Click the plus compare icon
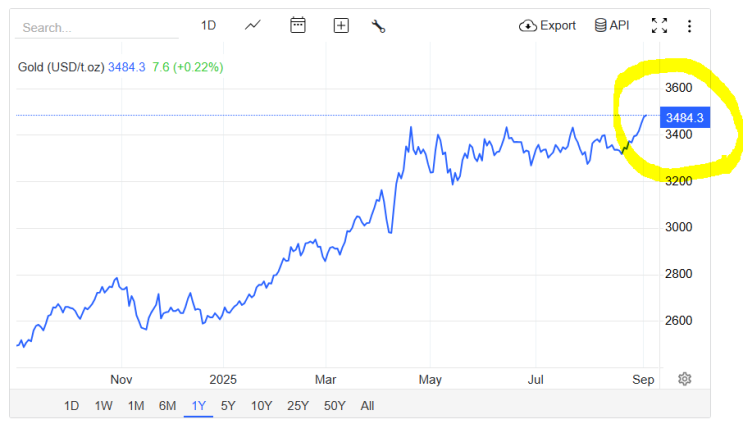The image size is (743, 433). click(341, 26)
